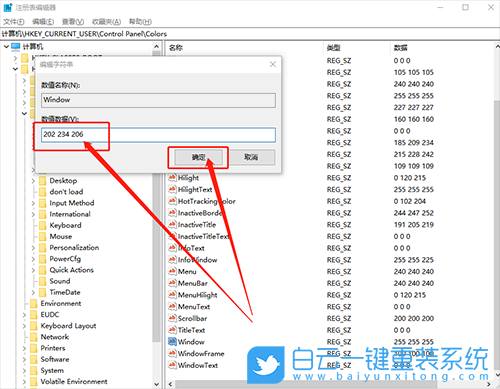Click the Registry Editor title bar icon
Viewport: 500px width, 389px height.
click(x=8, y=7)
